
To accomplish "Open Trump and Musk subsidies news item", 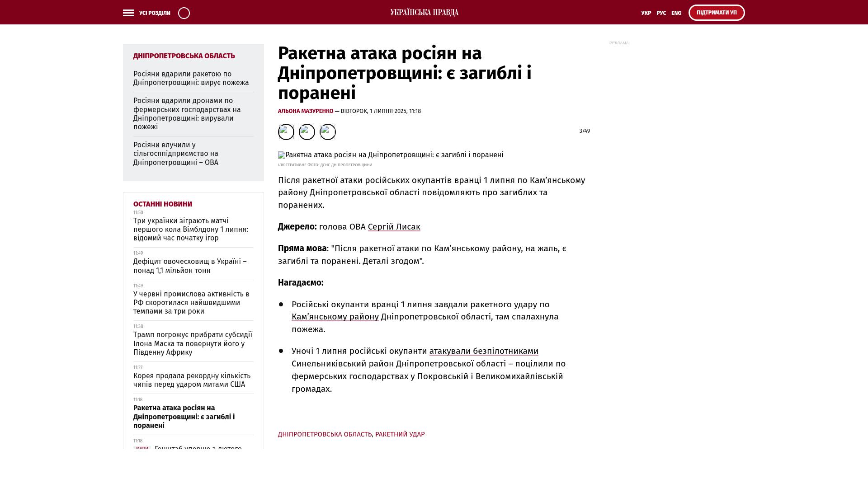I will point(193,343).
